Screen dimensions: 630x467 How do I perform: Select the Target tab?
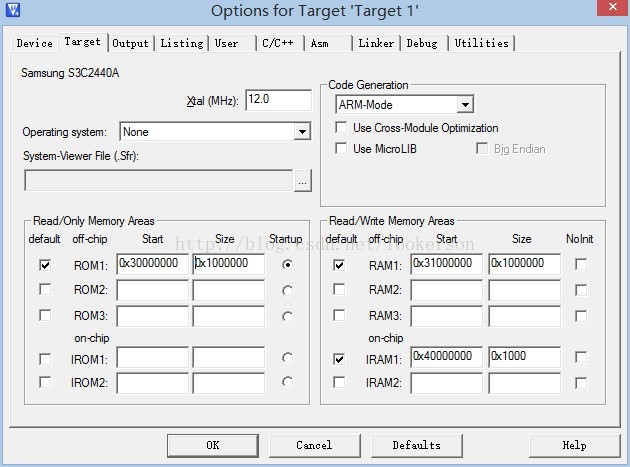[82, 42]
